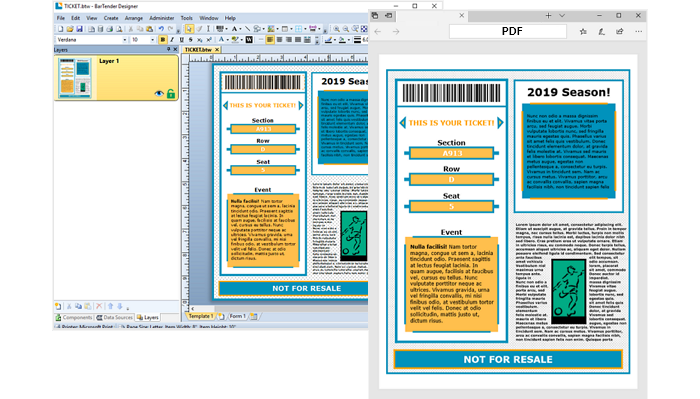This screenshot has height=399, width=700.
Task: Open the more options ellipsis in PDF window
Action: click(x=638, y=31)
